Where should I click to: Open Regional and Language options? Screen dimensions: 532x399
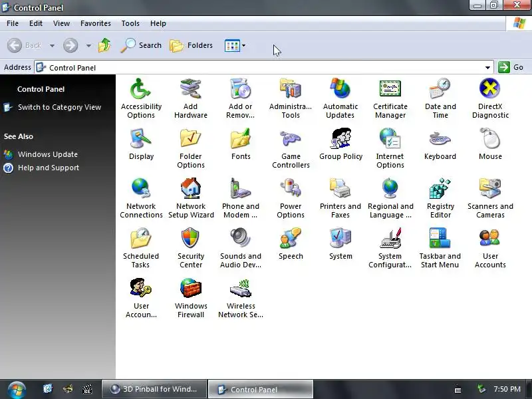pyautogui.click(x=390, y=198)
